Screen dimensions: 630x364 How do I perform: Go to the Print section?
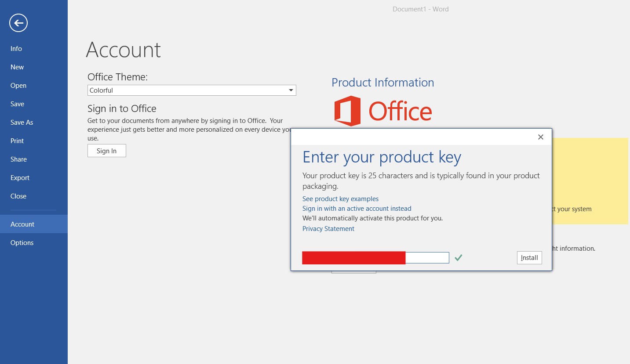click(x=17, y=141)
